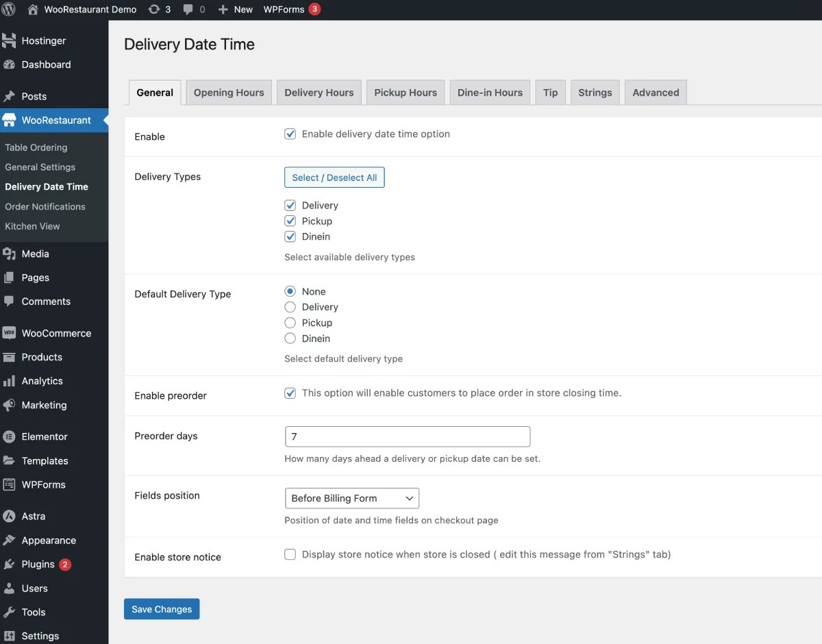822x644 pixels.
Task: Open the Media library from the sidebar
Action: point(34,253)
